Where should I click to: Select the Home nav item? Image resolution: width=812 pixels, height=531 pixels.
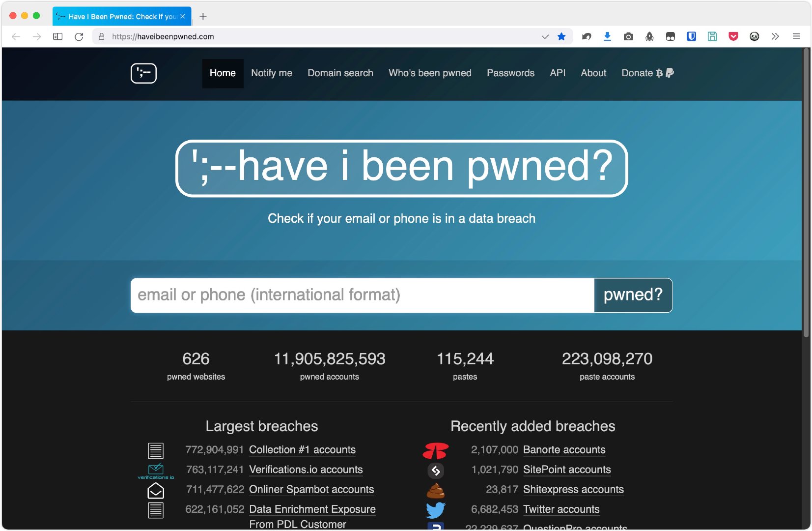click(223, 73)
